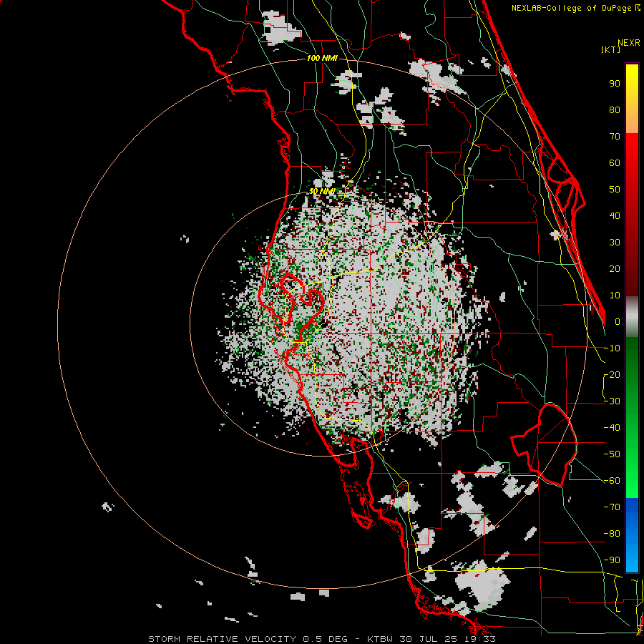This screenshot has height=644, width=644.
Task: Click the 60 value on the velocity scale
Action: [615, 163]
